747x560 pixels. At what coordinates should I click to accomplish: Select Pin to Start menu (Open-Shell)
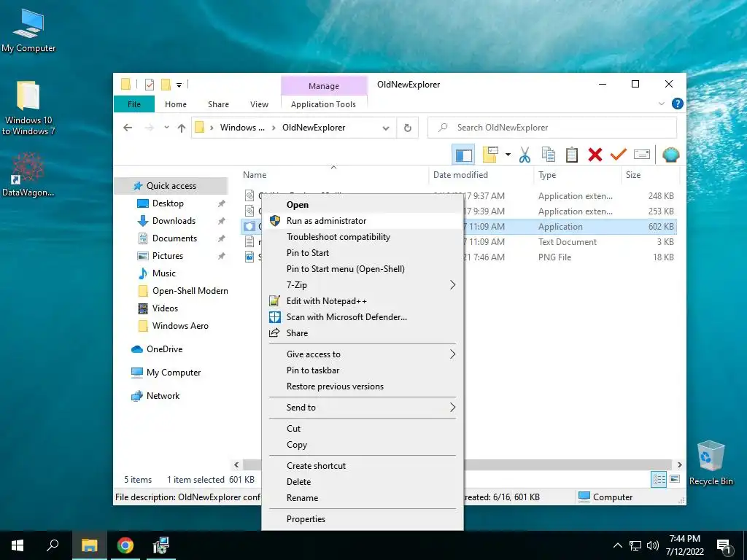pos(362,269)
